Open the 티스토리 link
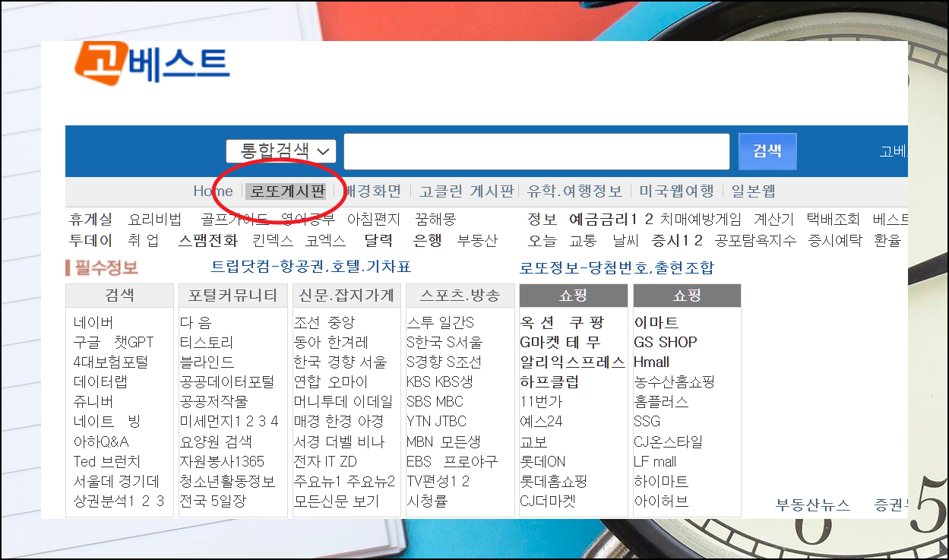 [x=207, y=343]
